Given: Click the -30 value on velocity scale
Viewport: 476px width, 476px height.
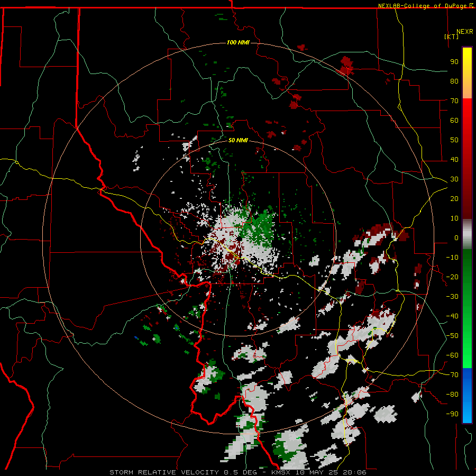Looking at the screenshot, I should 452,297.
